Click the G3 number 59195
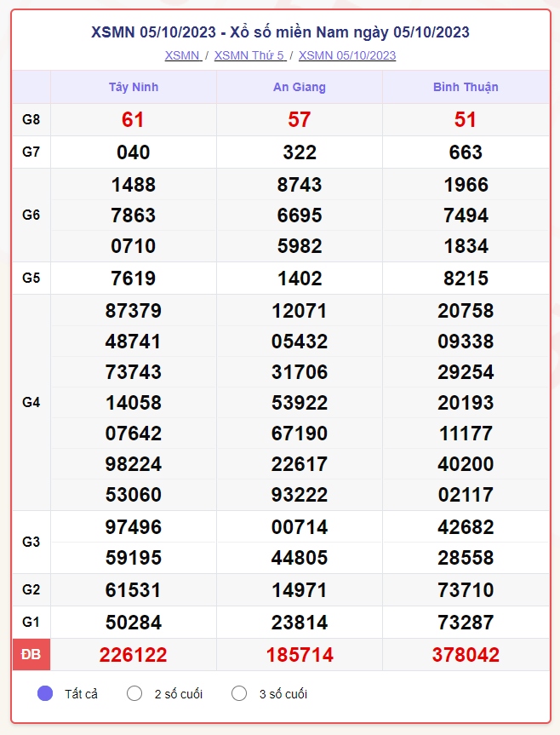560x735 pixels. tap(134, 558)
